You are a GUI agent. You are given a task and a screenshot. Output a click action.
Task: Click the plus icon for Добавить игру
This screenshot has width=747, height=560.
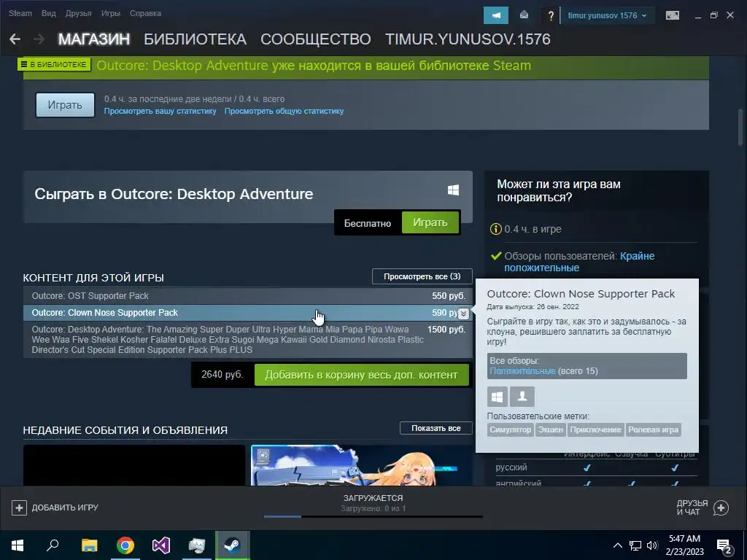[x=19, y=507]
